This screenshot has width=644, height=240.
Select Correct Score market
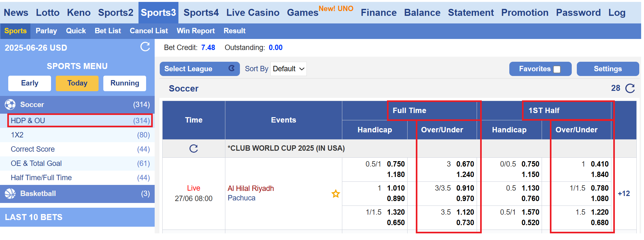[x=77, y=149]
